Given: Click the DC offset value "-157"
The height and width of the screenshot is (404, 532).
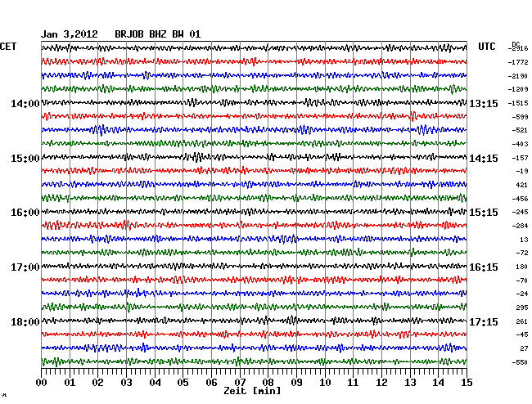Looking at the screenshot, I should [520, 158].
